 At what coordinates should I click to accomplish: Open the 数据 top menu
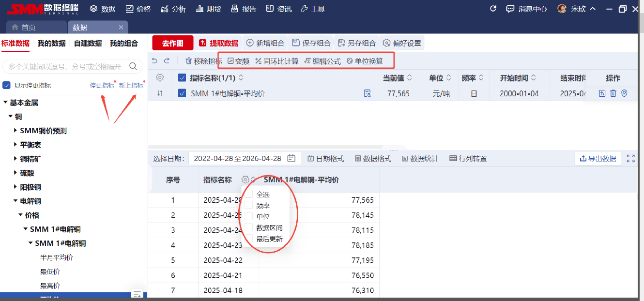(103, 9)
